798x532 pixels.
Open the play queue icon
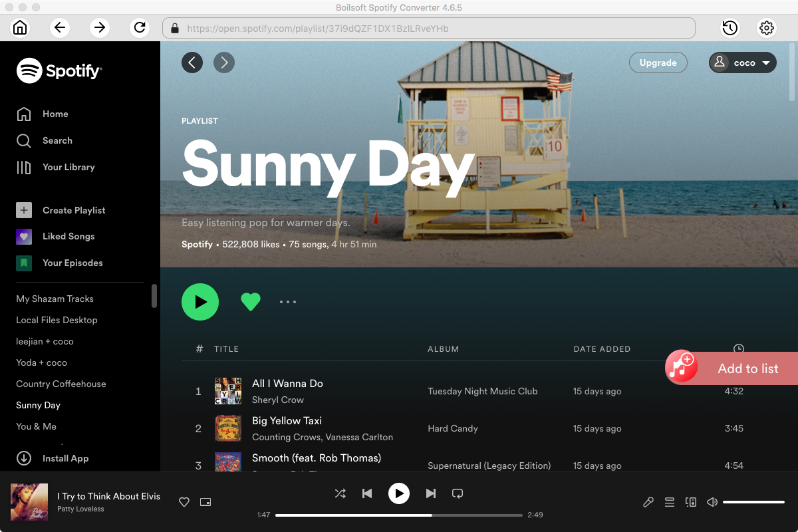pos(670,502)
